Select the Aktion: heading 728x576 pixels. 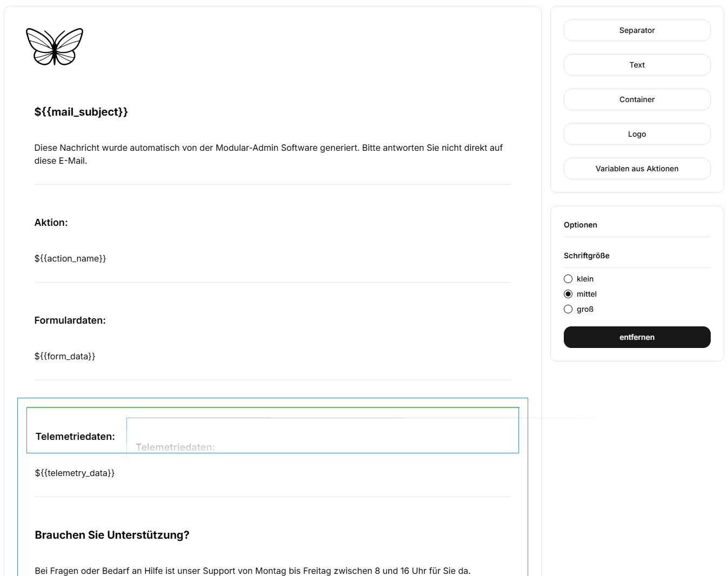coord(51,223)
